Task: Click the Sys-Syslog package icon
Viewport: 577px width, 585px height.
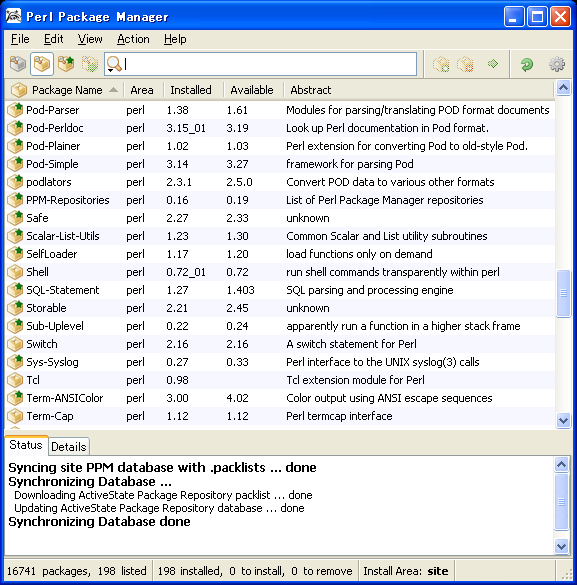Action: pos(15,362)
